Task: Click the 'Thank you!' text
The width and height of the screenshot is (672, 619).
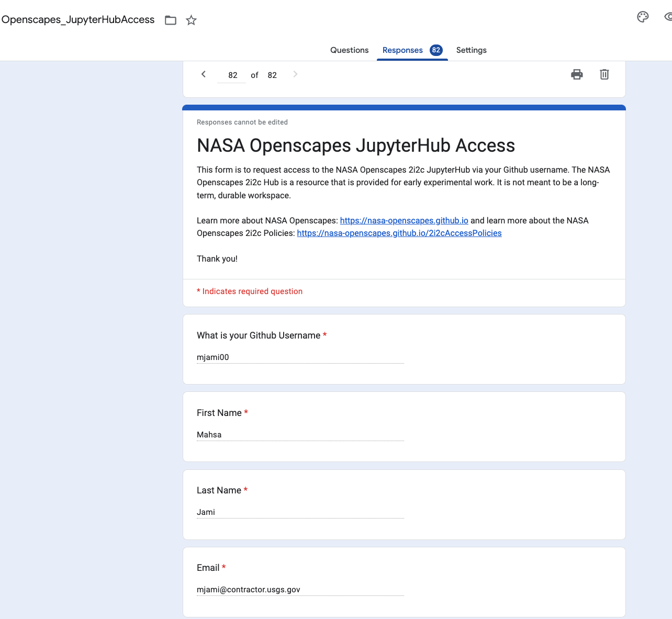Action: click(217, 258)
